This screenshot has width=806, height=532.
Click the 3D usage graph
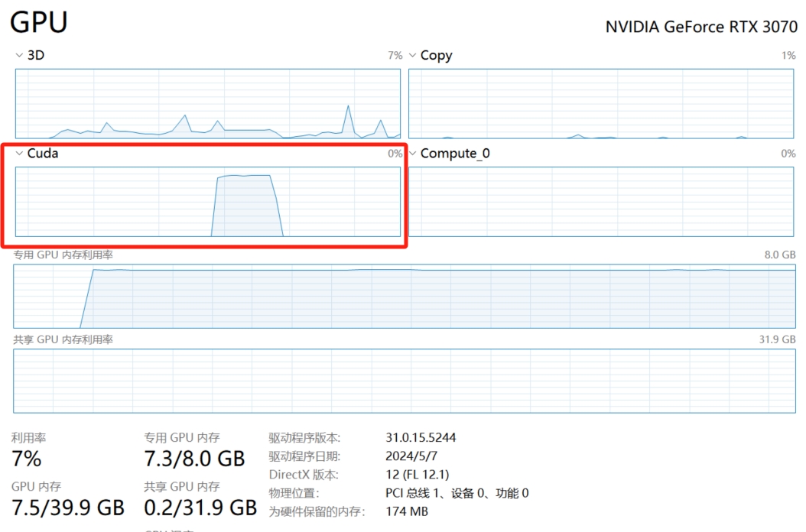coord(207,103)
